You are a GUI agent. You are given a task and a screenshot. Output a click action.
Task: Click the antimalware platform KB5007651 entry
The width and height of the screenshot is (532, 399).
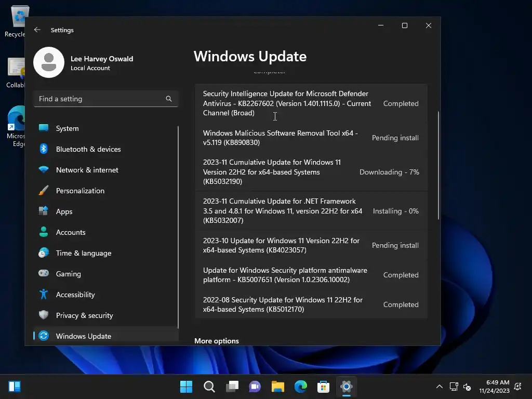(x=311, y=275)
